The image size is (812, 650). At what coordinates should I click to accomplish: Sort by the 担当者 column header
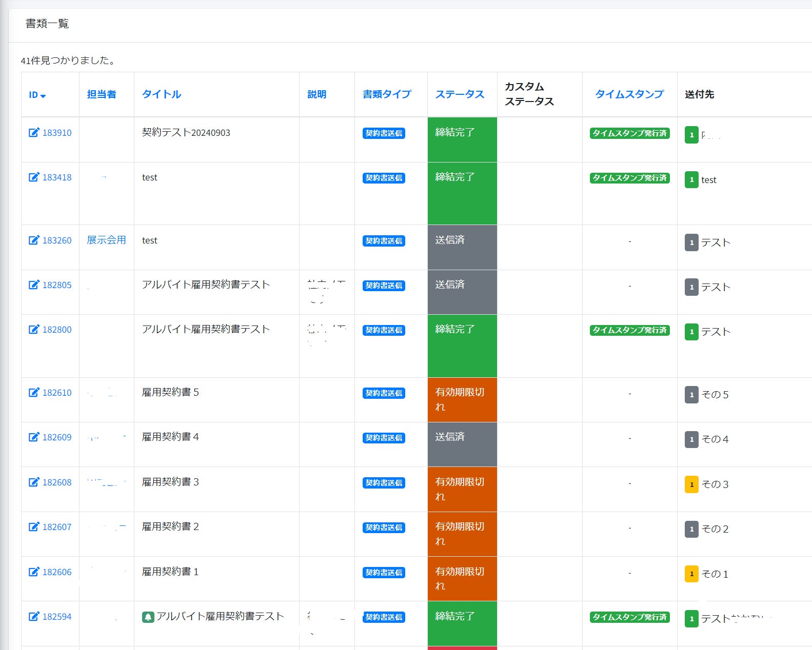(102, 94)
